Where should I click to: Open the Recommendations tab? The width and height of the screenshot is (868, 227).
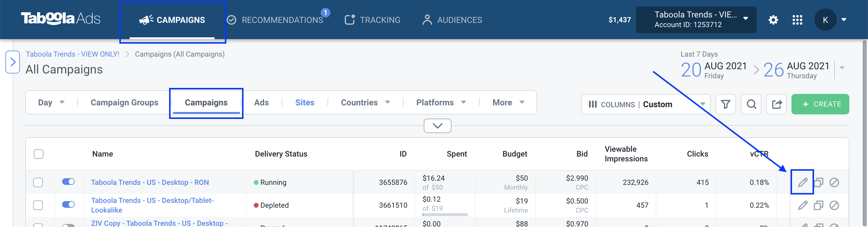[275, 20]
